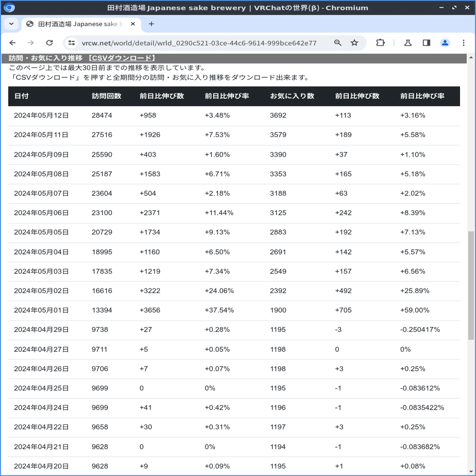This screenshot has width=476, height=476.
Task: Go back to previous page
Action: [12, 43]
